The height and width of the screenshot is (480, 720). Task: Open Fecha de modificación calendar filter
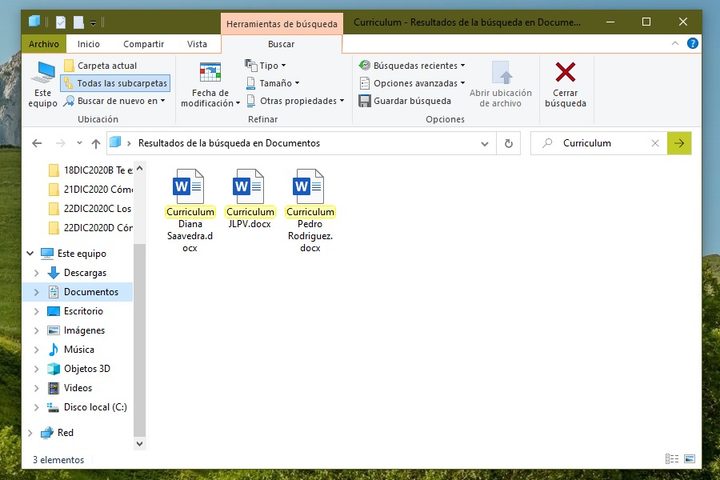pyautogui.click(x=210, y=85)
